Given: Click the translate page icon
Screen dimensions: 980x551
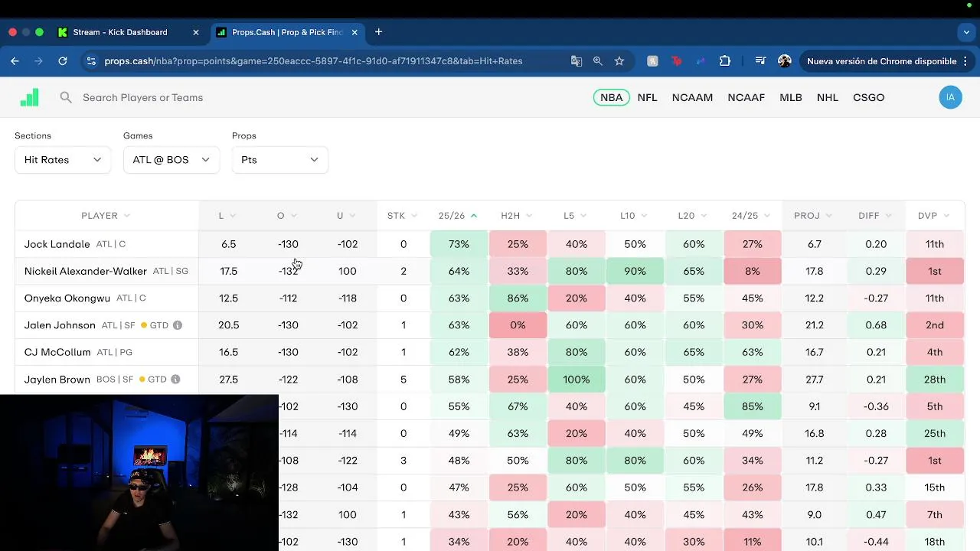Looking at the screenshot, I should point(577,61).
